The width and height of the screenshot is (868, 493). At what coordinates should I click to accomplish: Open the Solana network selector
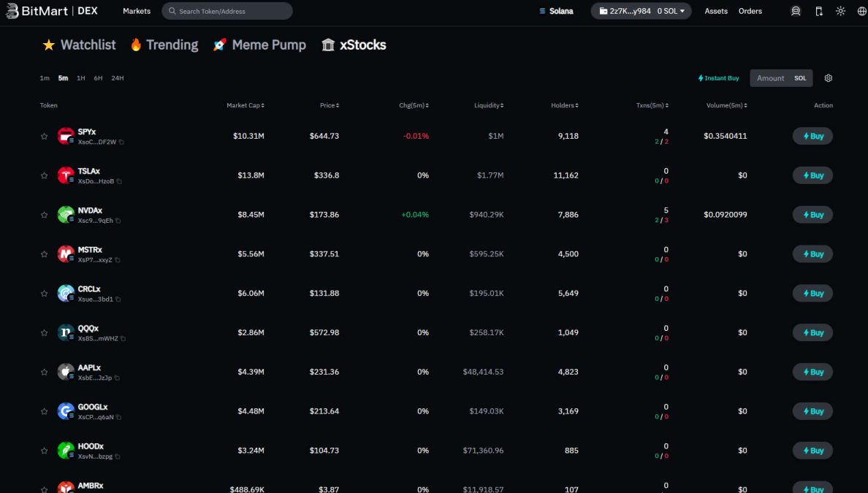click(x=556, y=11)
